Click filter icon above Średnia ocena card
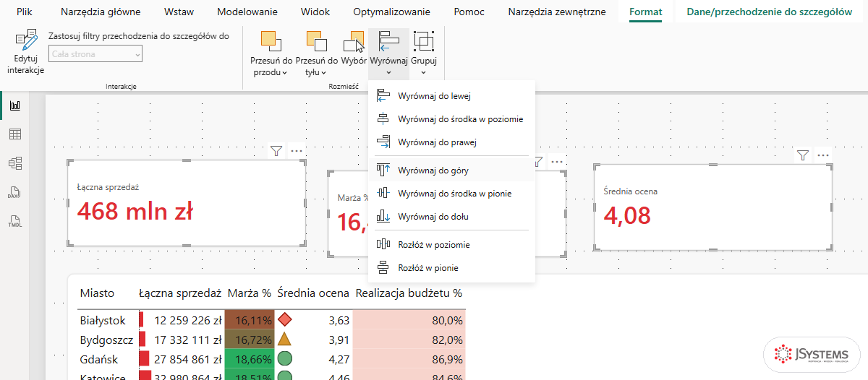868x380 pixels. tap(802, 155)
